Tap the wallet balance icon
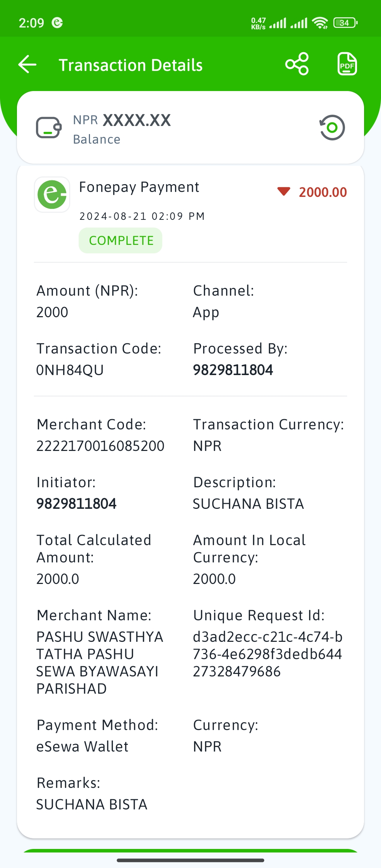Image resolution: width=381 pixels, height=868 pixels. [49, 127]
